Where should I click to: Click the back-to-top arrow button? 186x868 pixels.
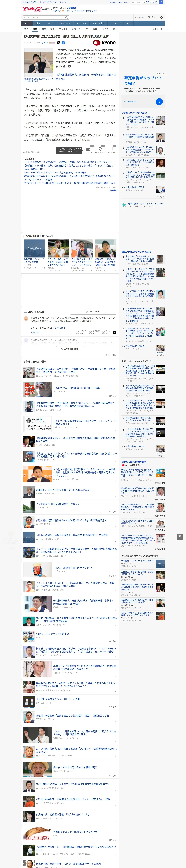[180, 536]
